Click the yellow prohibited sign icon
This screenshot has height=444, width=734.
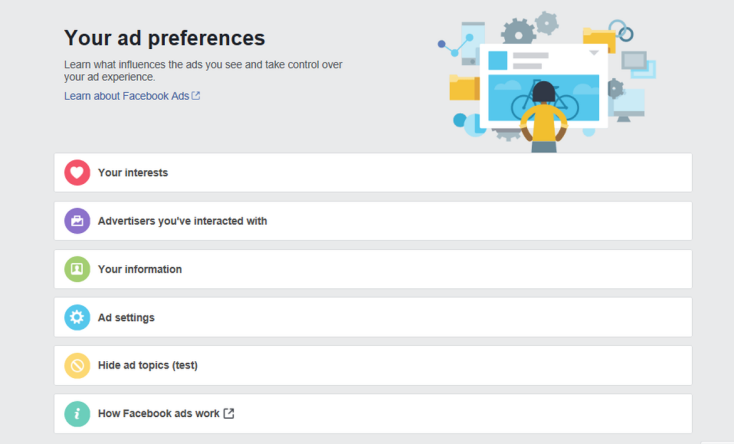point(77,365)
